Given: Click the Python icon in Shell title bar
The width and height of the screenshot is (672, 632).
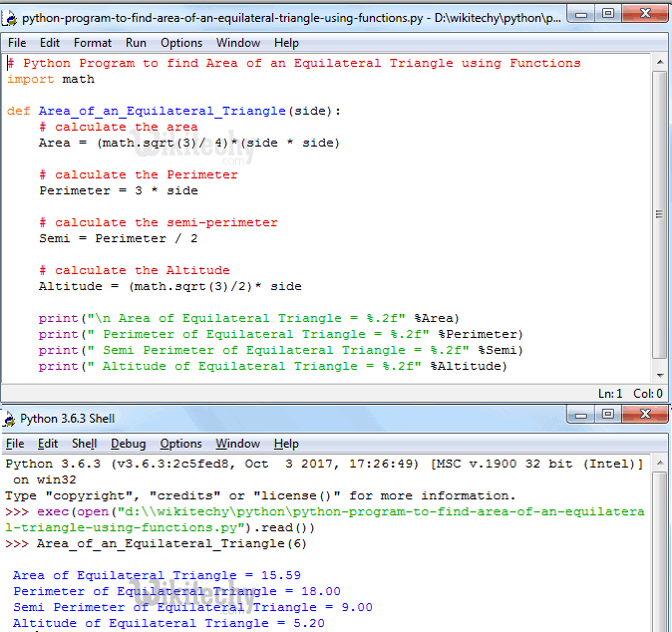Looking at the screenshot, I should point(9,419).
